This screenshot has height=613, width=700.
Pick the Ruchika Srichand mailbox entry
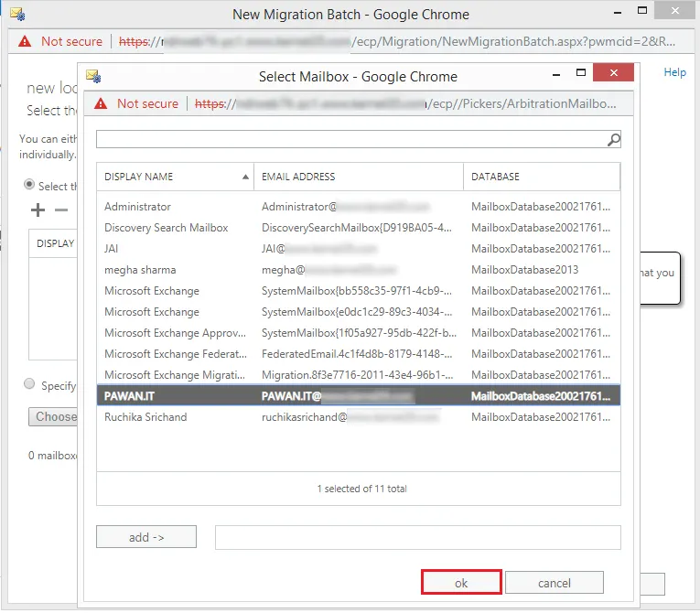pos(145,417)
